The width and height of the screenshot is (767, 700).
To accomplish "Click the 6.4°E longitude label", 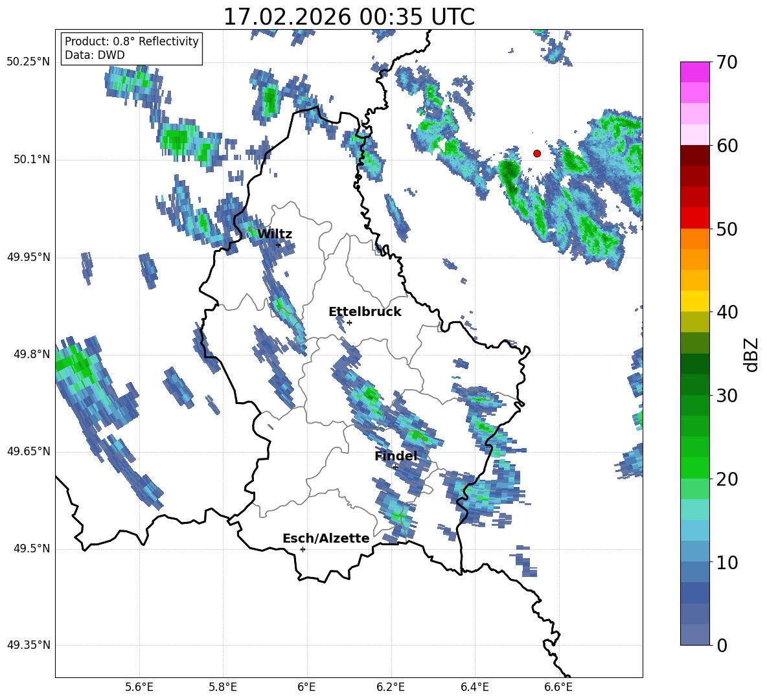I will 474,687.
